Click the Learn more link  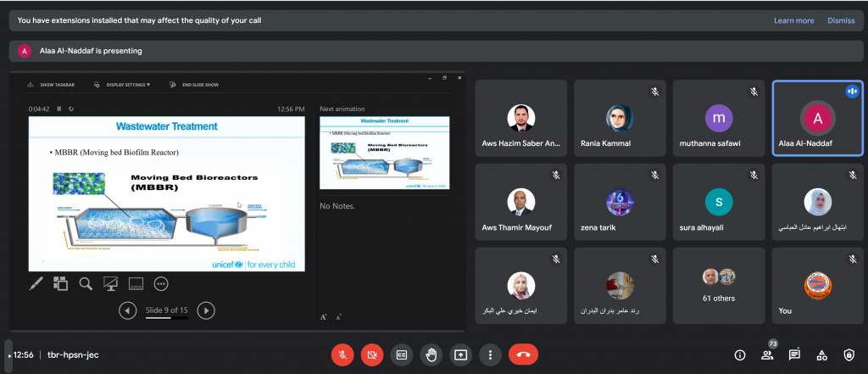pyautogui.click(x=793, y=20)
